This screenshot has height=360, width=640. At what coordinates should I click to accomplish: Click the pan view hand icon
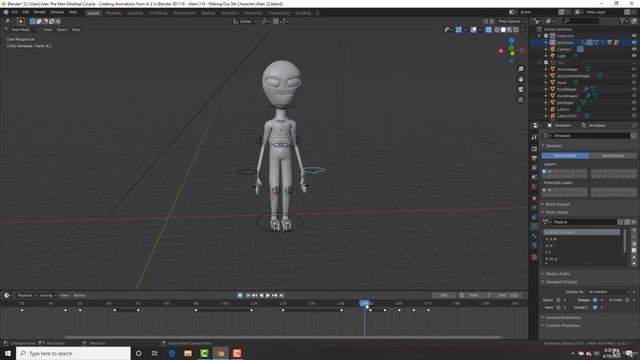(x=520, y=79)
